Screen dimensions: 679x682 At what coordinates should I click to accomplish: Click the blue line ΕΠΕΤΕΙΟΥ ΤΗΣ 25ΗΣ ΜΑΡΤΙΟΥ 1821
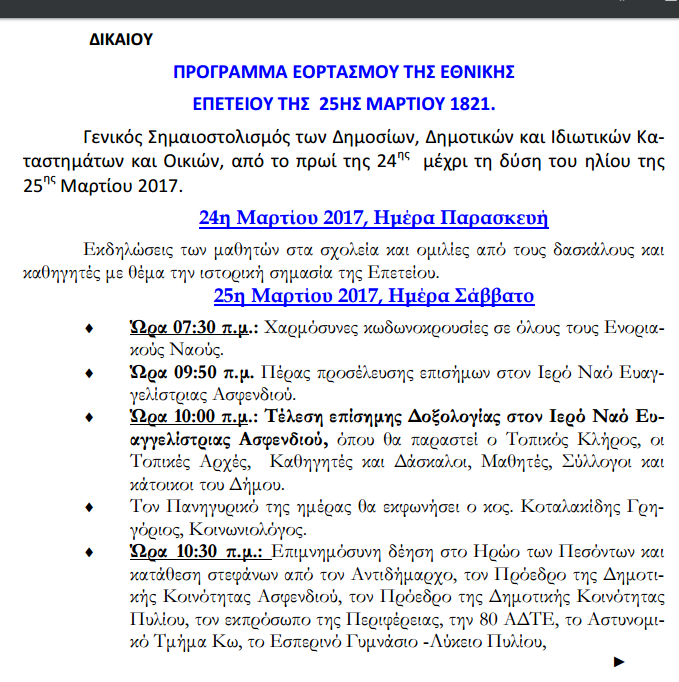point(344,104)
